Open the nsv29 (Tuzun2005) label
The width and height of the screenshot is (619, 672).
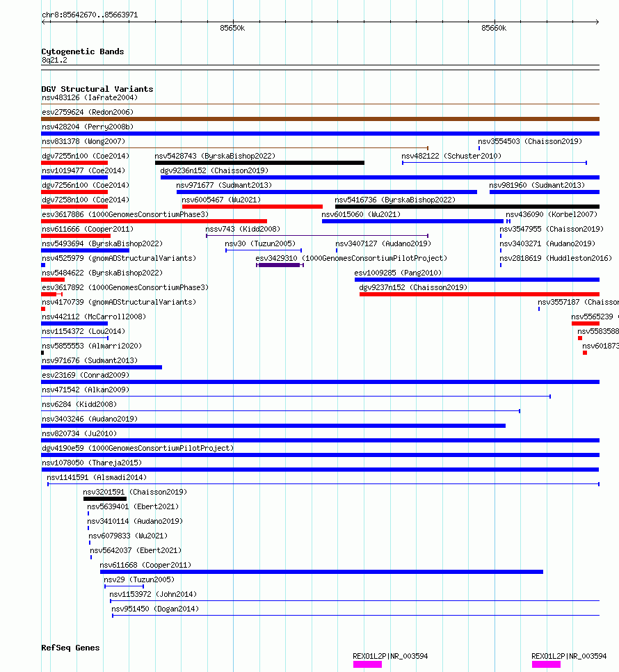139,579
